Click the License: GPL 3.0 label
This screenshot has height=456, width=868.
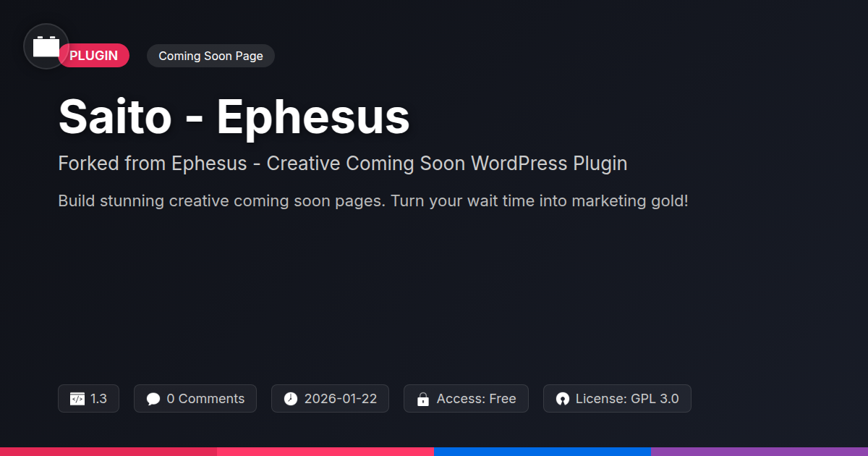click(x=627, y=399)
